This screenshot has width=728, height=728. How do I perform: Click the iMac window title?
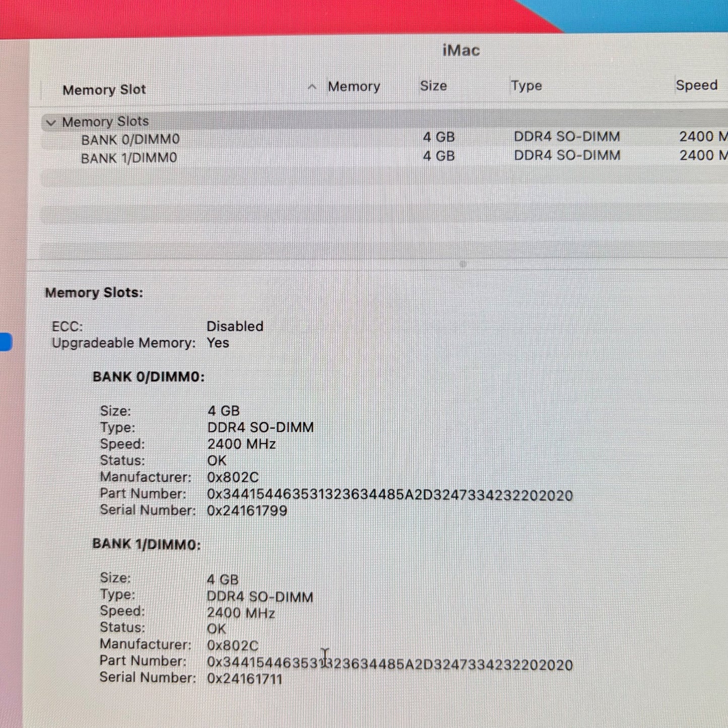pyautogui.click(x=461, y=50)
